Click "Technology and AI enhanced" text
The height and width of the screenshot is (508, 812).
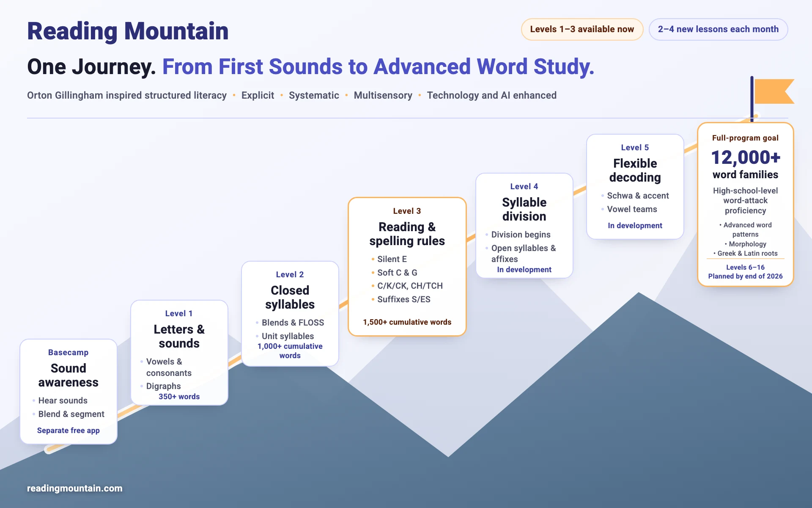tap(491, 96)
